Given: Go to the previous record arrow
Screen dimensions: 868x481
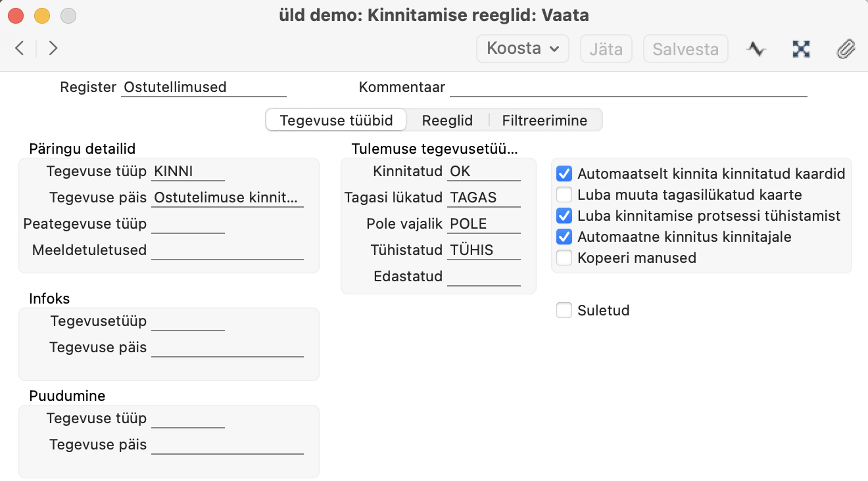Looking at the screenshot, I should (x=20, y=48).
